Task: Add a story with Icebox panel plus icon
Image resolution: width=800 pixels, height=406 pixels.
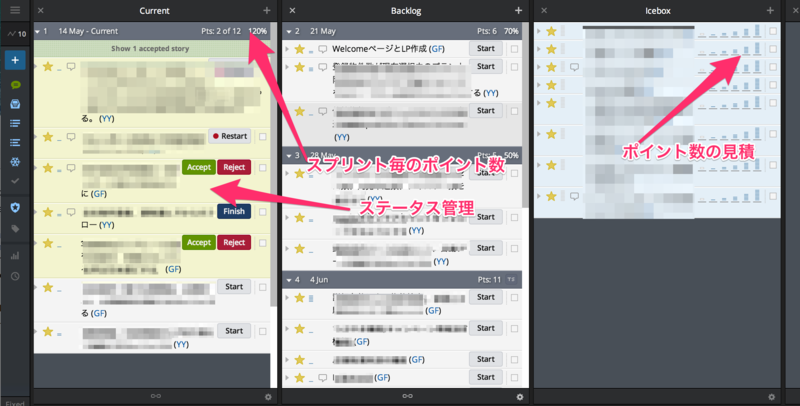Action: (x=770, y=10)
